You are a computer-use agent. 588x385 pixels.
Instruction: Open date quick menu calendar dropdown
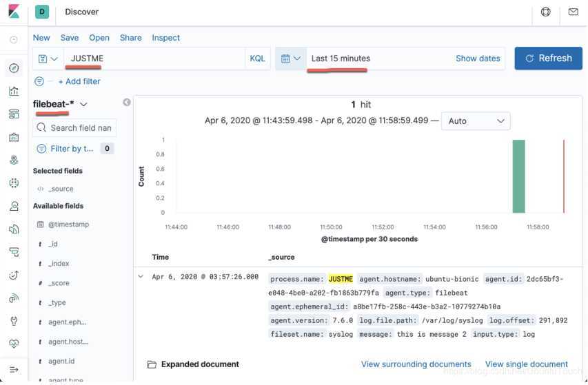[291, 59]
